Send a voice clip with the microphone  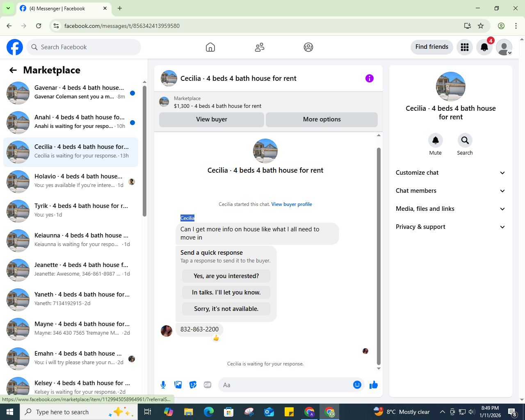click(x=163, y=385)
